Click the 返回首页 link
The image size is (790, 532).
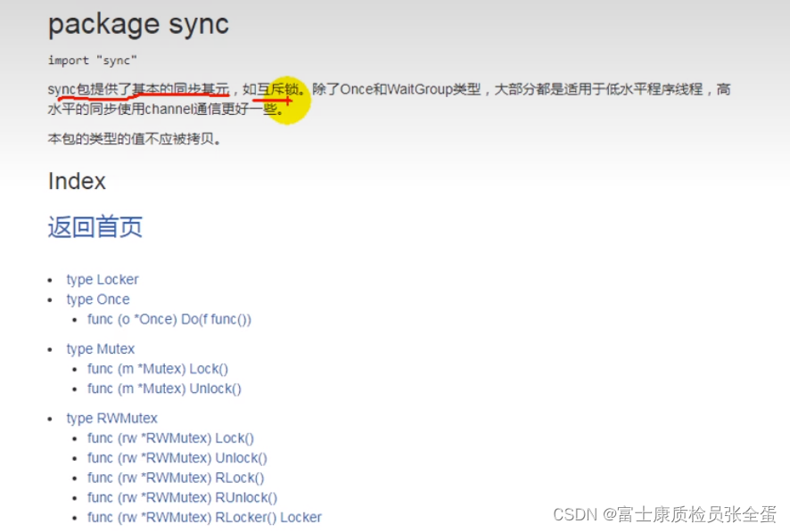[95, 228]
